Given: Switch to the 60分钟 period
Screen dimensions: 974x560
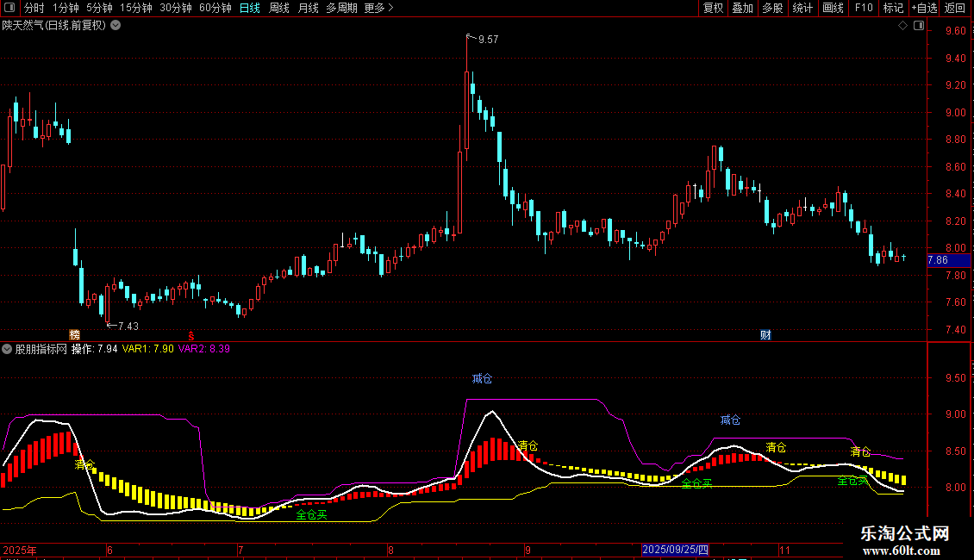Looking at the screenshot, I should (215, 8).
